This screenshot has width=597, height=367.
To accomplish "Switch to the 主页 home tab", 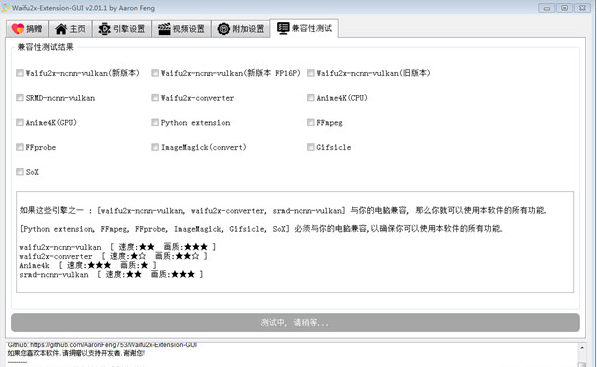I will click(x=70, y=29).
